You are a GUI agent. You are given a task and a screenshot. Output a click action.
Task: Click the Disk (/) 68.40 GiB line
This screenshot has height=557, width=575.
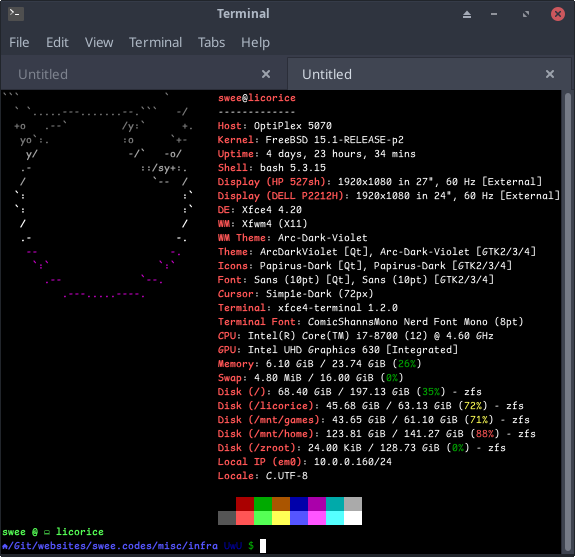[349, 392]
